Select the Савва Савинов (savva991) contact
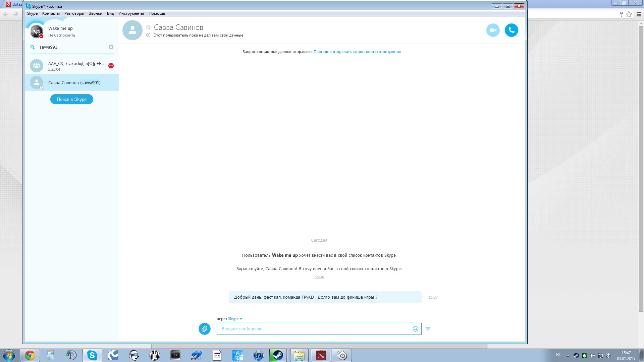 coord(72,82)
